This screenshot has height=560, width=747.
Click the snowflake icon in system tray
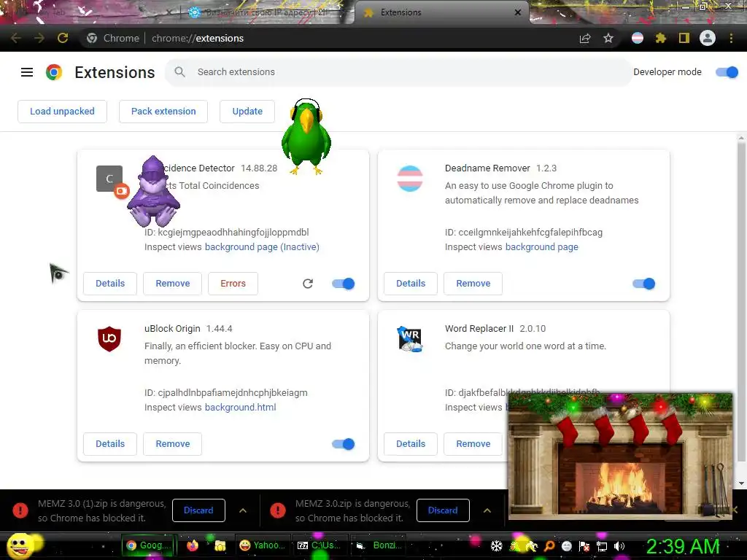tap(496, 546)
